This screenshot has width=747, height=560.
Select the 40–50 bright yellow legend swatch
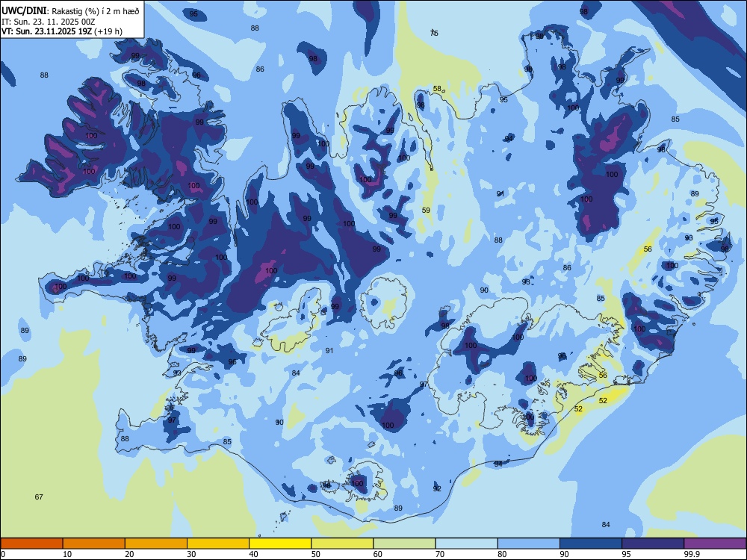[x=280, y=544]
